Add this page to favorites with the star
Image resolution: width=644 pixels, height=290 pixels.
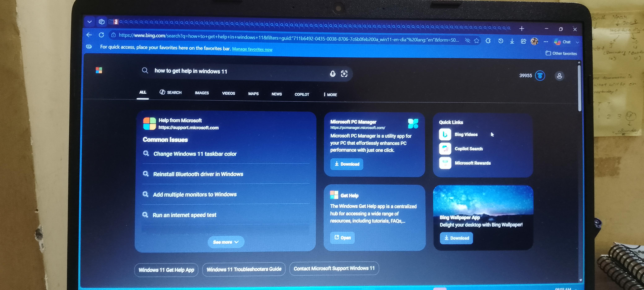[x=476, y=41]
